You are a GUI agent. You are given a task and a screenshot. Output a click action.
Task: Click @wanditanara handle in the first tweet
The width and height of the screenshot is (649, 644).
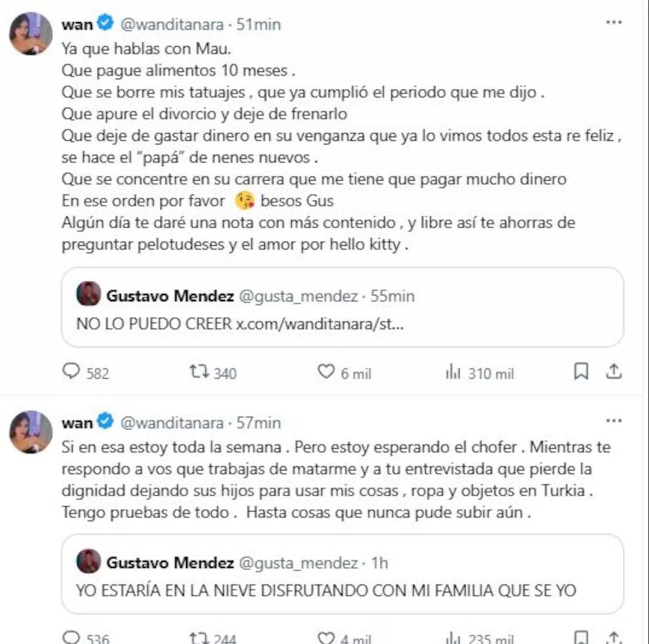click(x=172, y=25)
